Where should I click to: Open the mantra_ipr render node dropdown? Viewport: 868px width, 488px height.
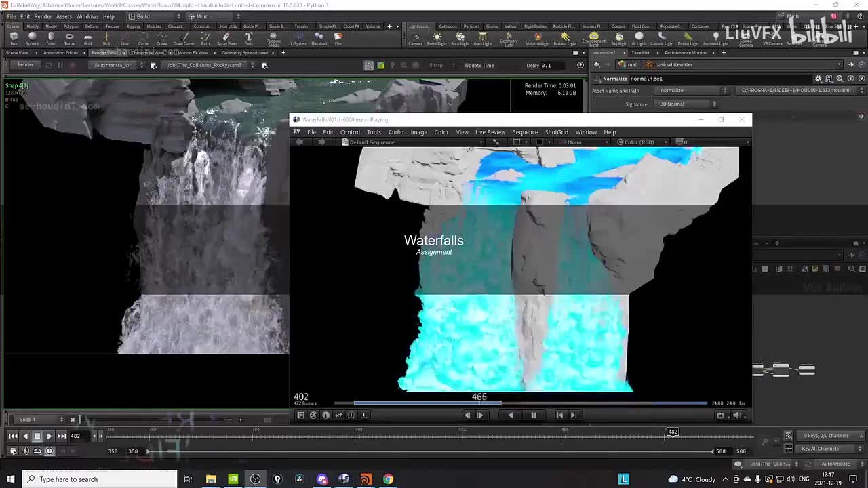click(x=117, y=65)
